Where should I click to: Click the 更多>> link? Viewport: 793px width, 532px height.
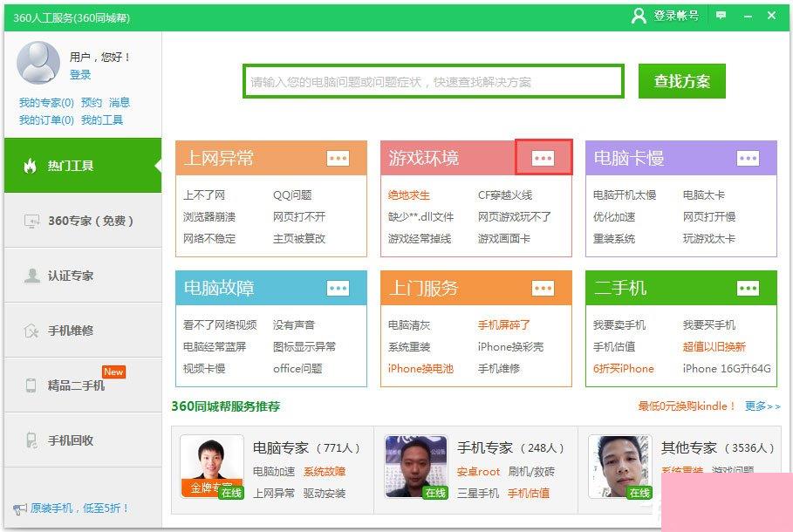[762, 406]
